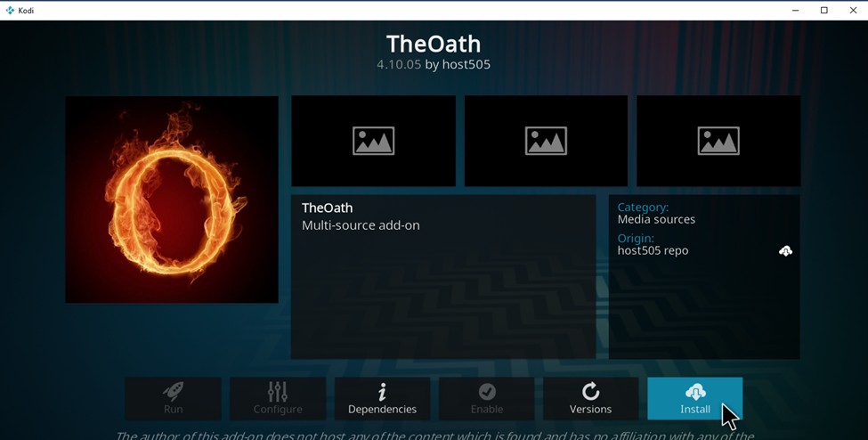Click the TheOath title heading
868x440 pixels.
pos(434,44)
